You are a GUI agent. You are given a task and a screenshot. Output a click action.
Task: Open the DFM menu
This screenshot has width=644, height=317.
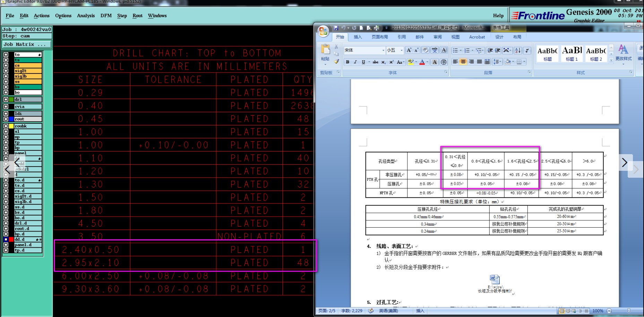[x=106, y=16]
